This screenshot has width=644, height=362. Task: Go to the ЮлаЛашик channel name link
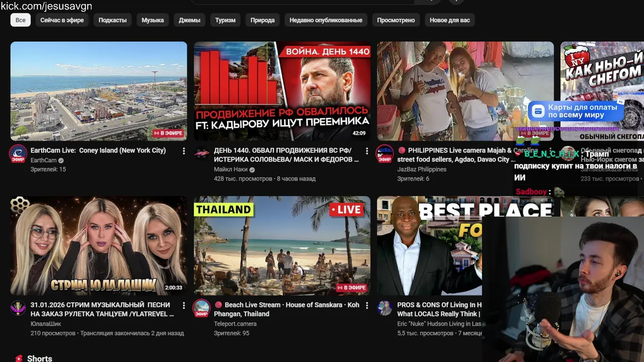point(46,324)
